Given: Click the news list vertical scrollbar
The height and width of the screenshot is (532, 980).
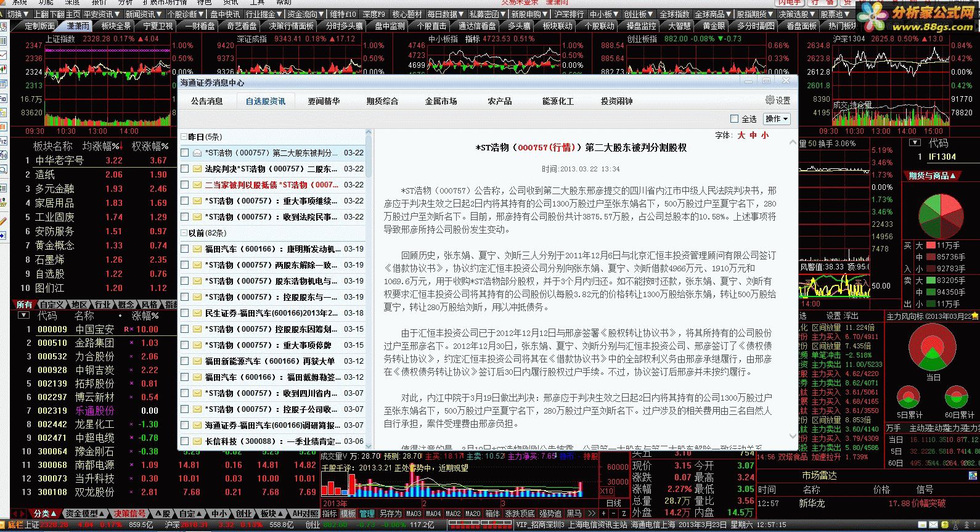Looking at the screenshot, I should [x=369, y=289].
